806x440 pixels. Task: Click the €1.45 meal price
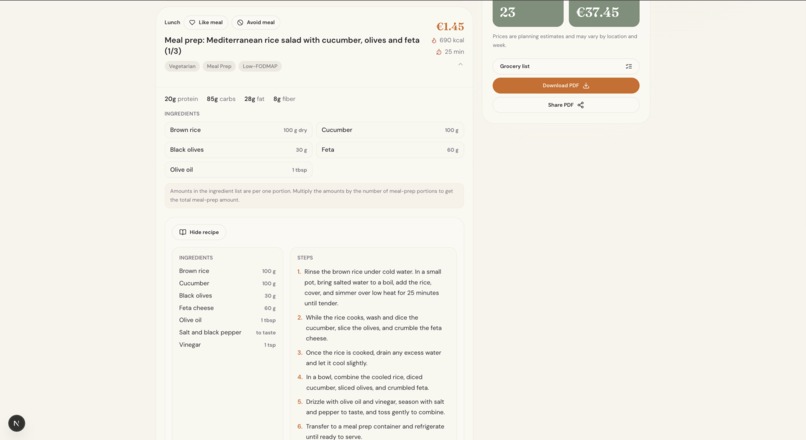(x=450, y=27)
